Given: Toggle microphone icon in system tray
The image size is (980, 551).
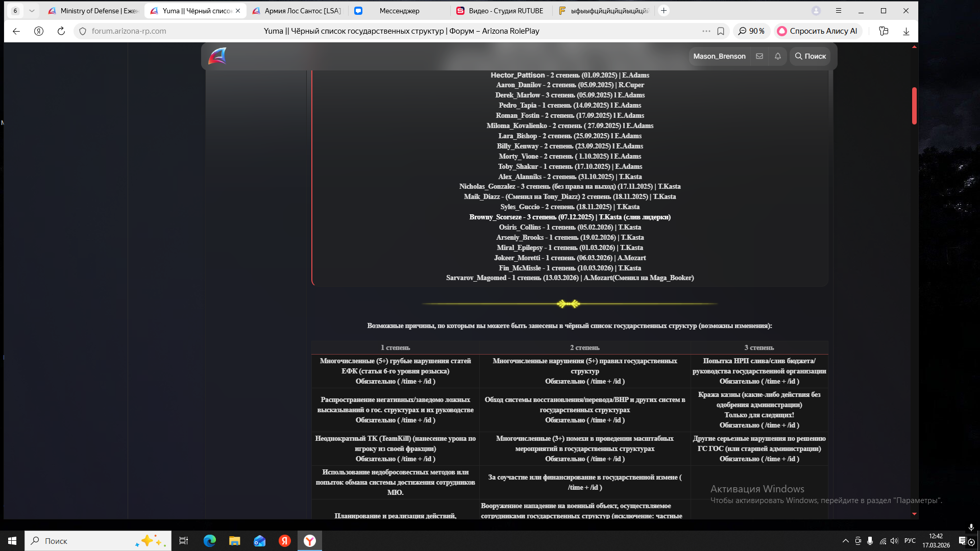Looking at the screenshot, I should click(x=870, y=541).
